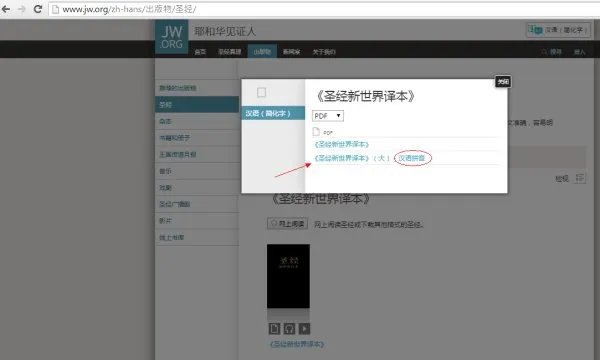Select 圣经 in the sidebar
This screenshot has height=360, width=600.
(197, 104)
